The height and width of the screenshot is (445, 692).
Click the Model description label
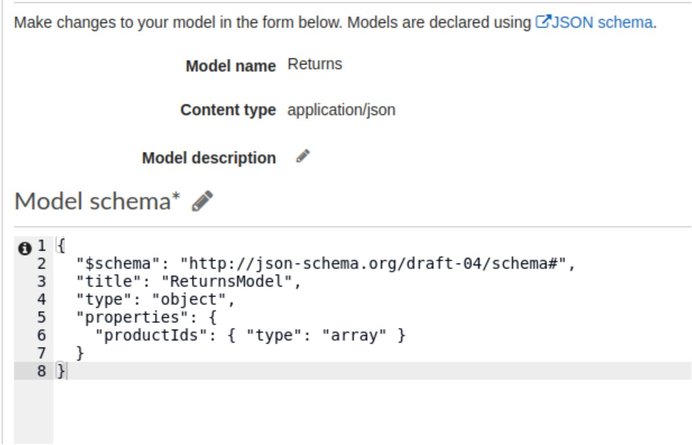click(x=209, y=158)
